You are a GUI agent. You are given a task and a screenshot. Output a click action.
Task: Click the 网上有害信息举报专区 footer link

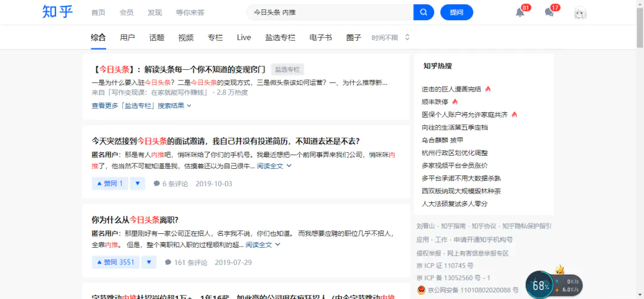(x=478, y=254)
